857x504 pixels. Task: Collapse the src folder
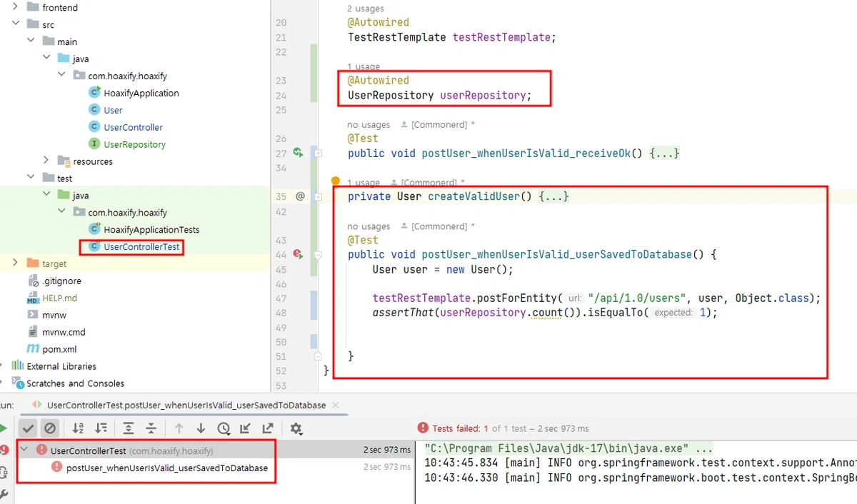15,24
